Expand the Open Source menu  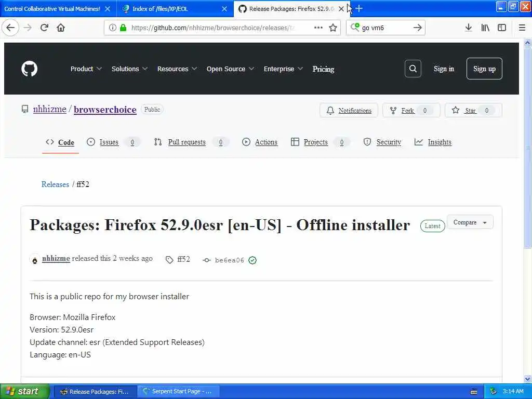(x=230, y=69)
